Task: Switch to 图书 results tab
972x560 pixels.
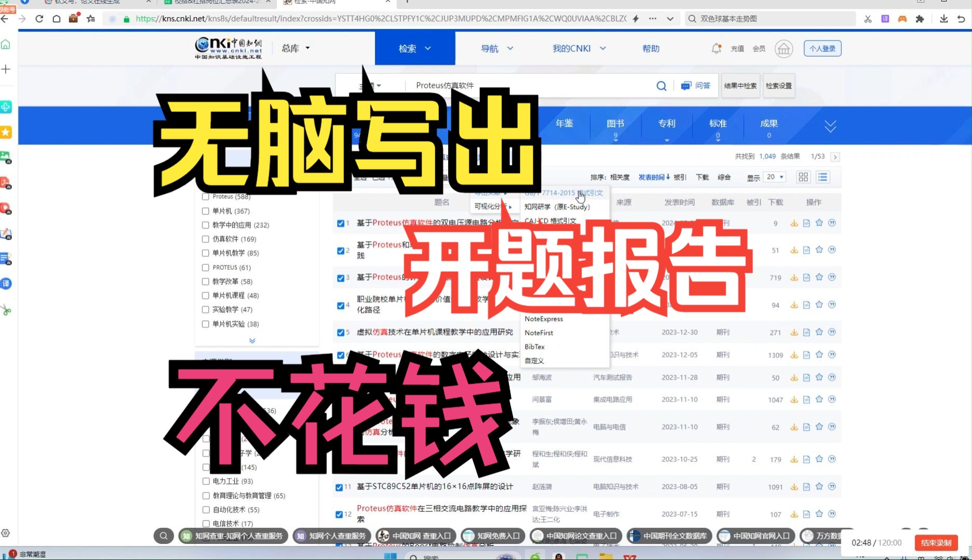Action: coord(615,126)
